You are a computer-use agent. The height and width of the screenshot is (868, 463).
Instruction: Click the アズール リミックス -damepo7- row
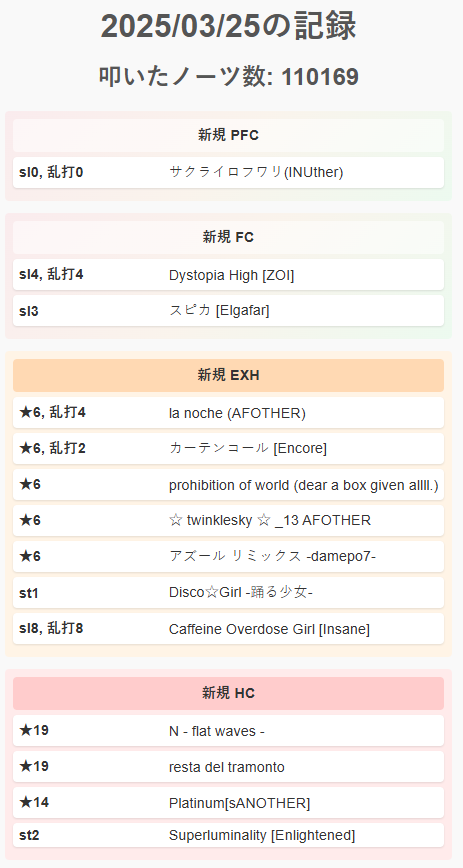click(228, 556)
